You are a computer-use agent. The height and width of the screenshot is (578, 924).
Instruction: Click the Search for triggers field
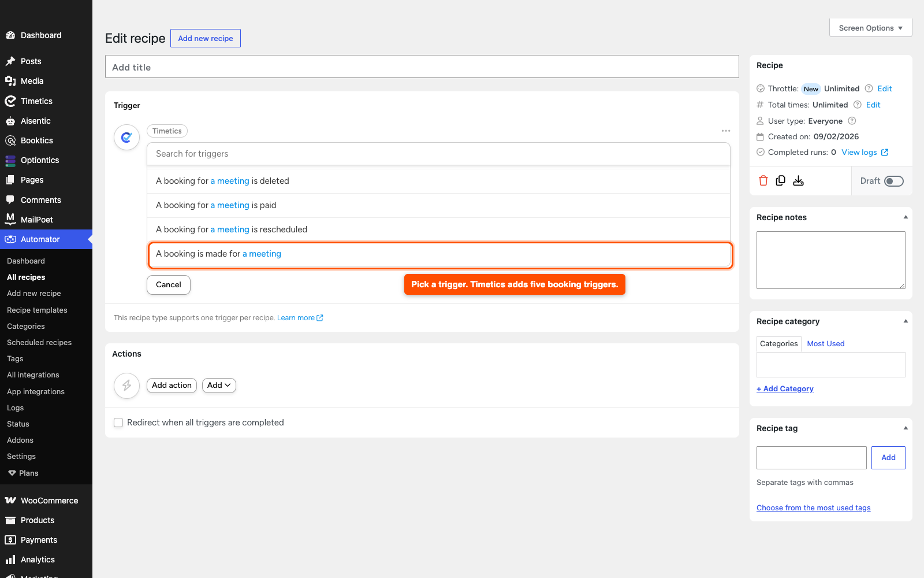point(439,154)
